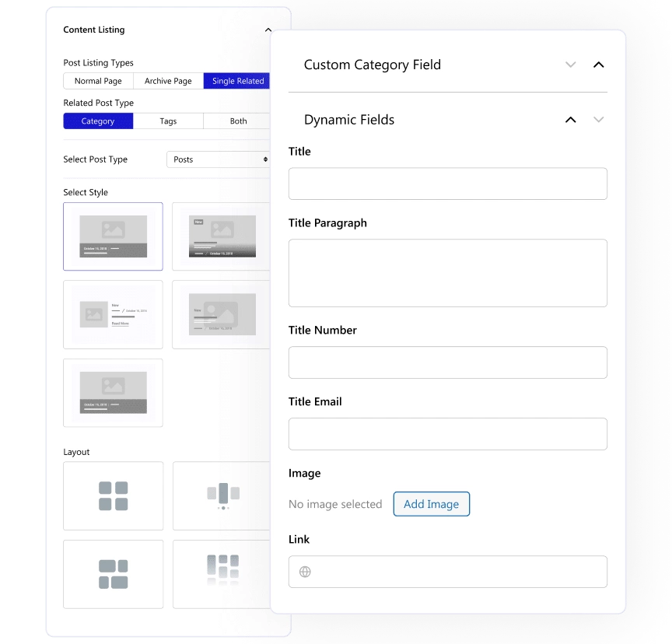Select Both as the related post type
The width and height of the screenshot is (672, 644).
tap(237, 121)
